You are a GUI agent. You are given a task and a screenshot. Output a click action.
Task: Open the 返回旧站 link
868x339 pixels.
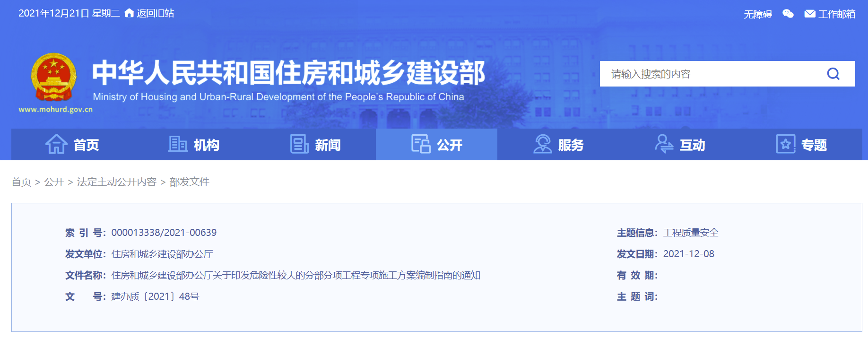point(156,13)
